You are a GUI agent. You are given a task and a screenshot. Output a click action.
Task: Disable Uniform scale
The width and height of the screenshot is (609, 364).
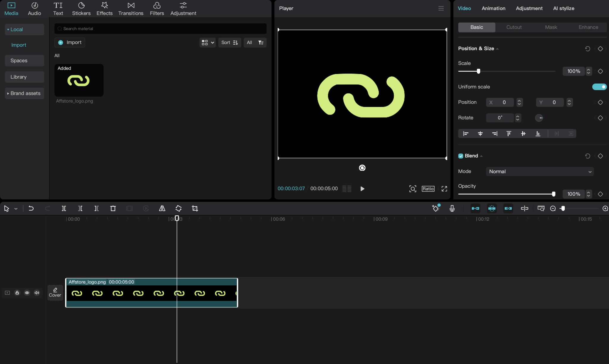(x=599, y=87)
